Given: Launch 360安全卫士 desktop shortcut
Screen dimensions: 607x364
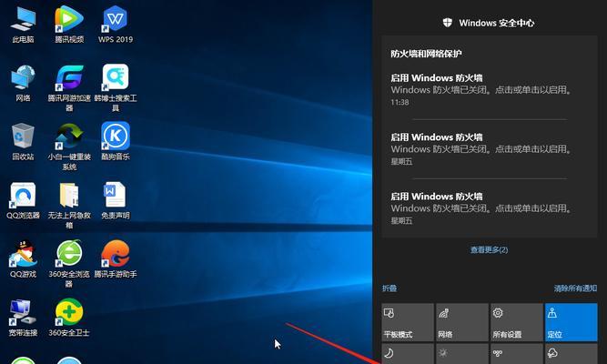Looking at the screenshot, I should tap(69, 318).
